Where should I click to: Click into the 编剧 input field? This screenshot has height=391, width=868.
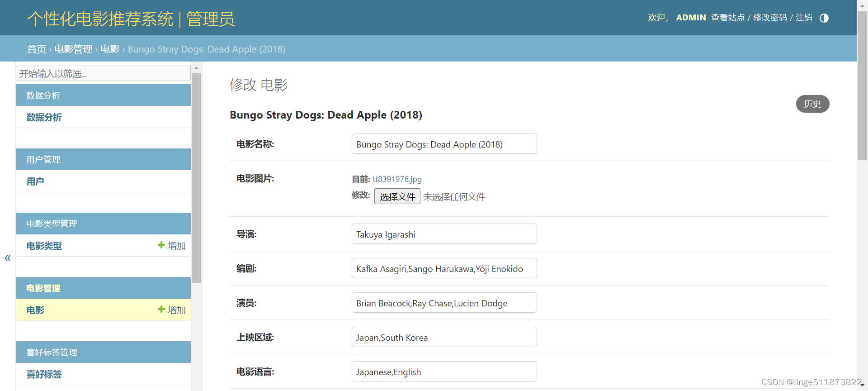tap(444, 268)
